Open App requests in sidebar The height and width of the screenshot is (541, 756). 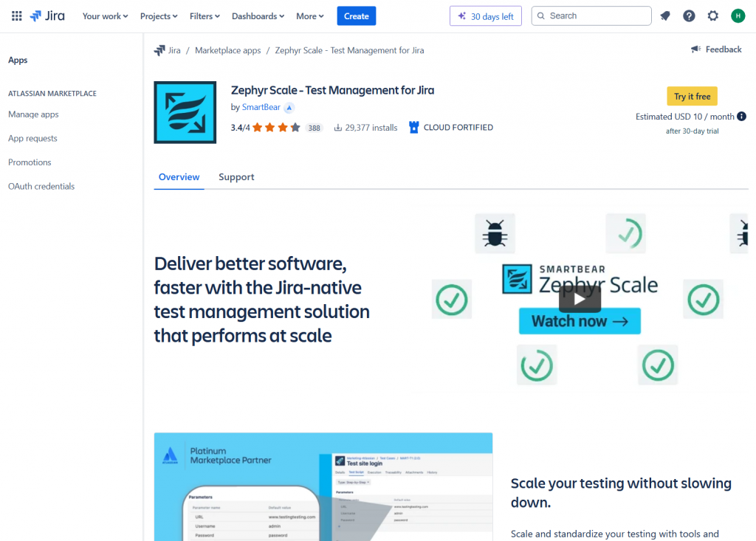32,138
